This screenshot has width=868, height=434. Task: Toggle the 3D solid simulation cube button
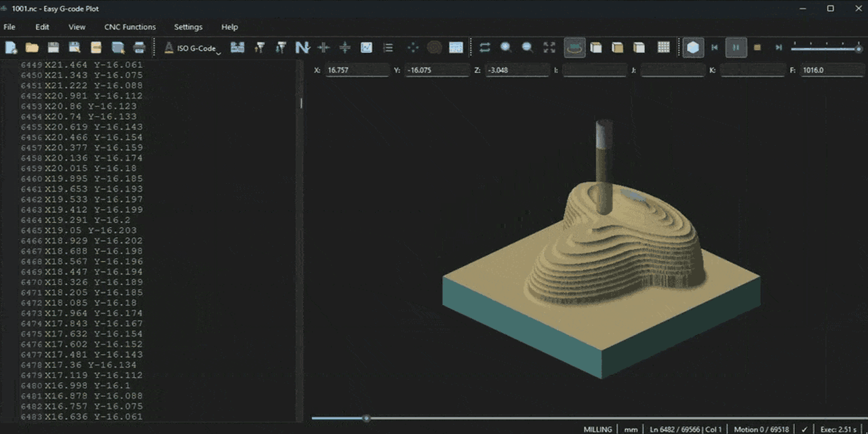click(x=693, y=47)
